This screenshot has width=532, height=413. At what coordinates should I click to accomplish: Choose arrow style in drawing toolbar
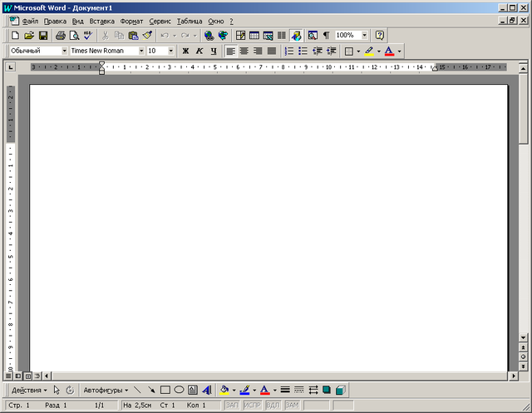[313, 390]
